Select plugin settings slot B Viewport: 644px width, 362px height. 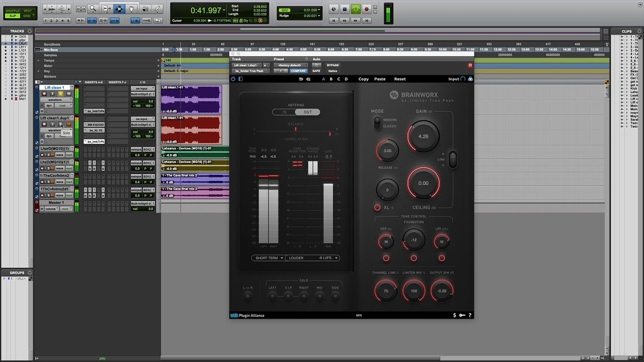point(331,79)
